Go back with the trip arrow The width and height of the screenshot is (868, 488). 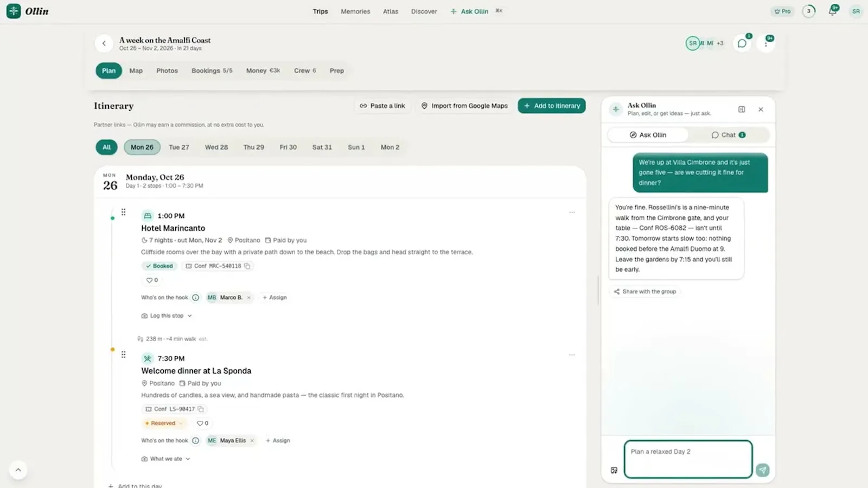(x=104, y=43)
